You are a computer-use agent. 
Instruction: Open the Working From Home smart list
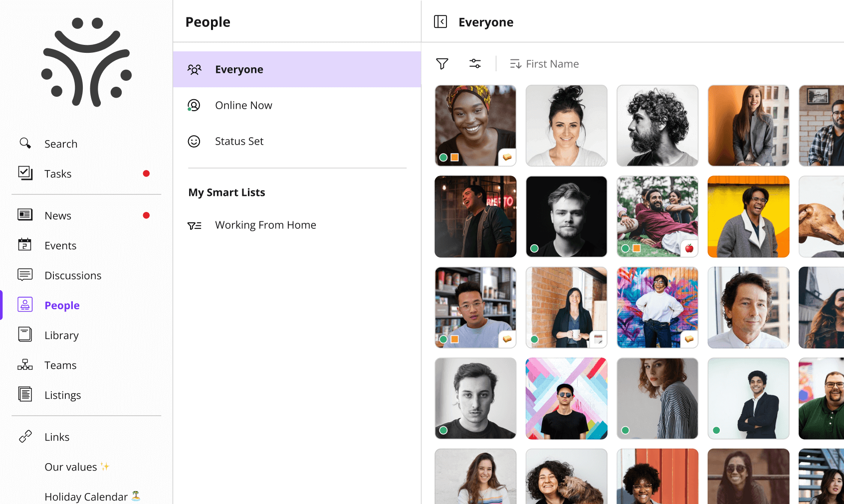[265, 225]
